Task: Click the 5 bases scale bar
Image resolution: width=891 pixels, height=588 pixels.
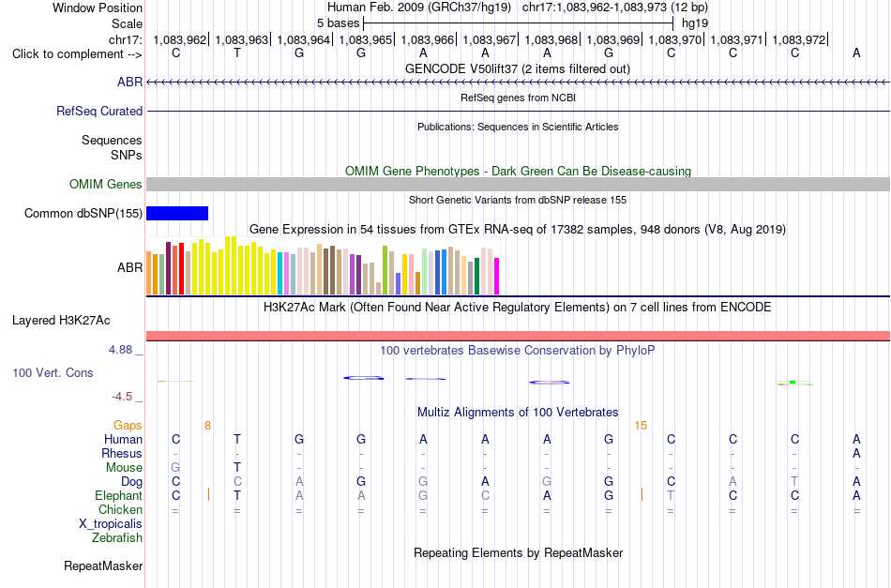Action: tap(519, 23)
